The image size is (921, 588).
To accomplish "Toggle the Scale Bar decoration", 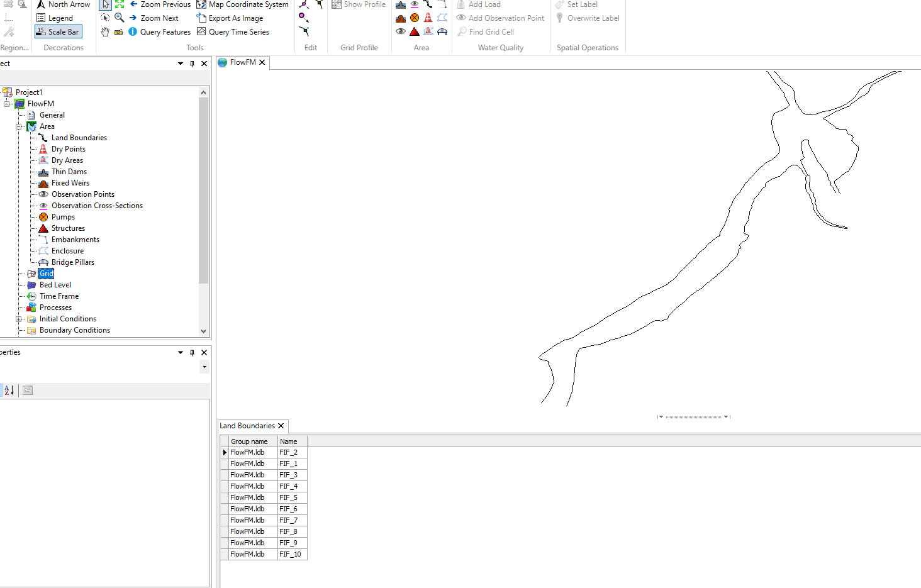I will (x=58, y=32).
